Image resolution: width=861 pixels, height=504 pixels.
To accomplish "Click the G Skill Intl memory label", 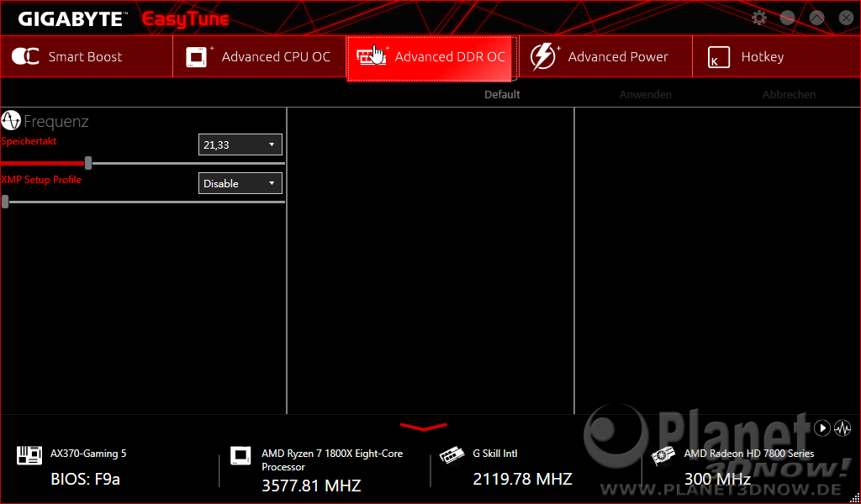I will pyautogui.click(x=494, y=454).
